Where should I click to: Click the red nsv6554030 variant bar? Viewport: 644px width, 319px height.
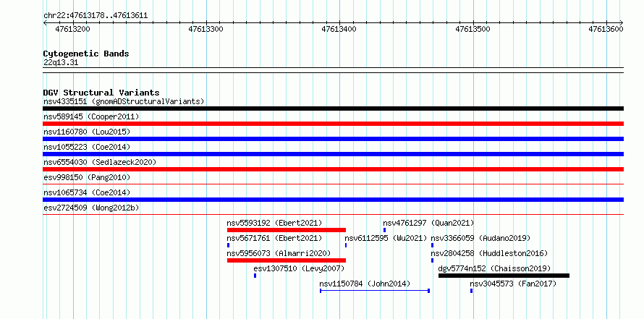333,169
